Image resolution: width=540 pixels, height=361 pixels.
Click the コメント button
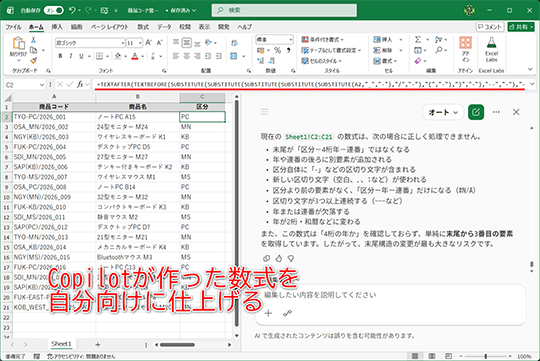click(x=490, y=27)
